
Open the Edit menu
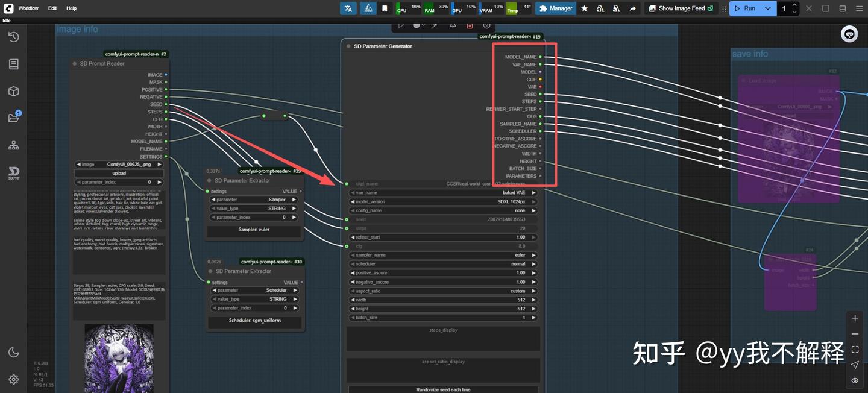click(x=52, y=8)
